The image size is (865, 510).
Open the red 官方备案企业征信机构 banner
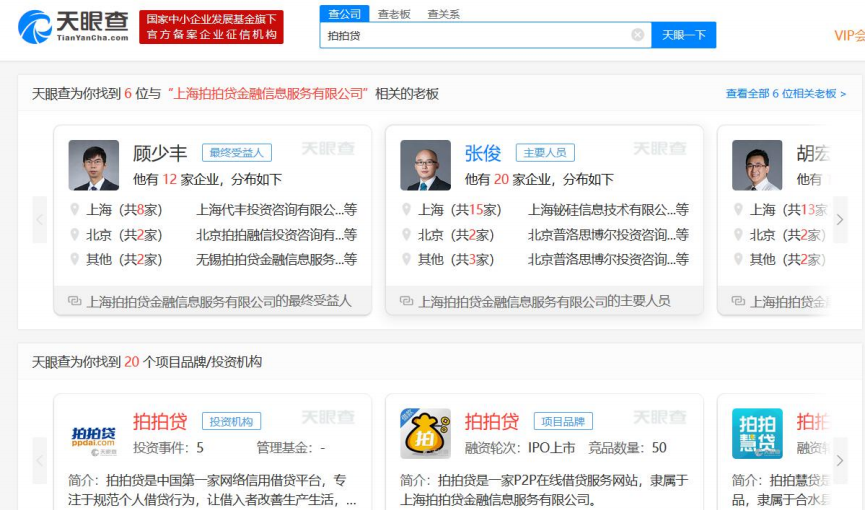tap(211, 26)
